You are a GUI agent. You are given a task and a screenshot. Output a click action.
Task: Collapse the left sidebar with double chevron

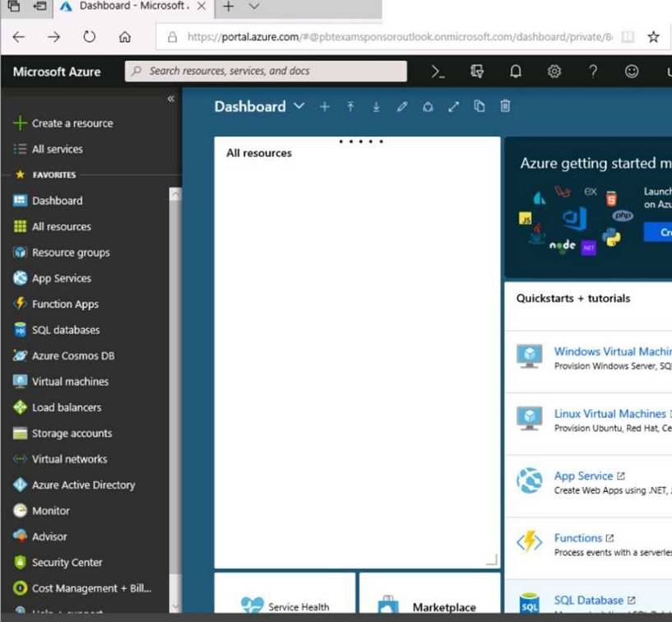point(170,99)
